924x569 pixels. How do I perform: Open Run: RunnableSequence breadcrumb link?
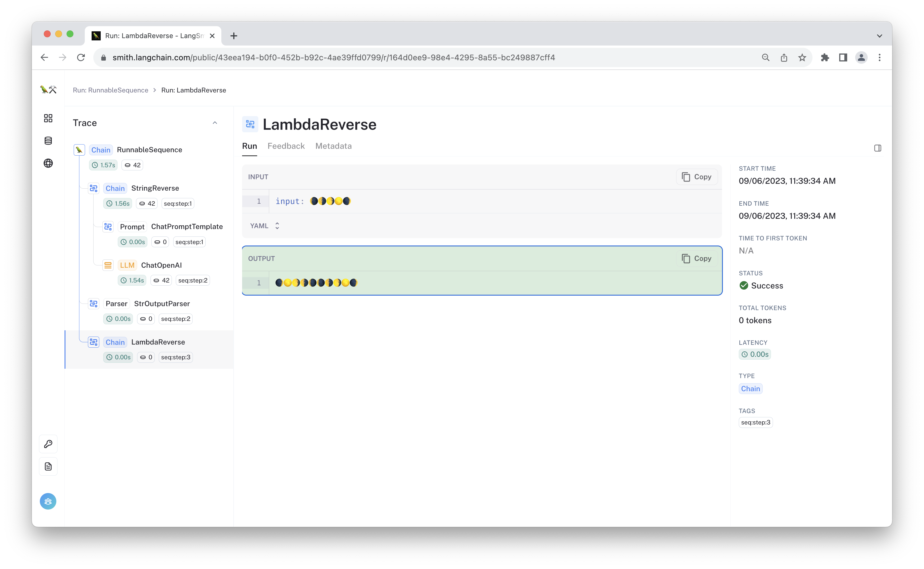coord(110,90)
